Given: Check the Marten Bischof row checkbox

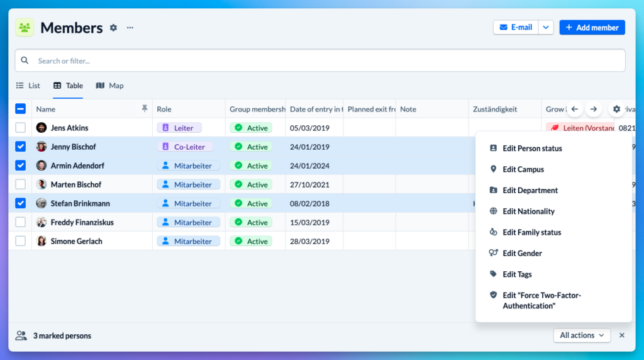Looking at the screenshot, I should [20, 184].
